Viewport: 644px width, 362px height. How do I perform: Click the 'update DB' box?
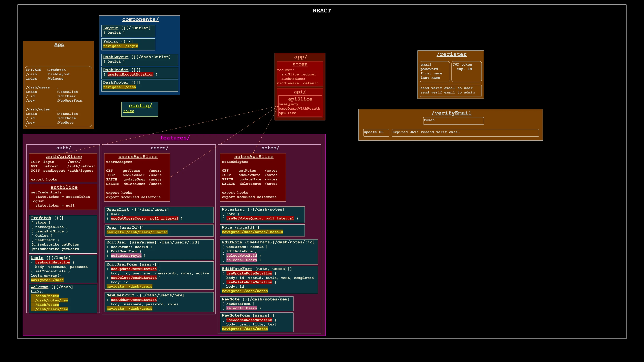[376, 133]
